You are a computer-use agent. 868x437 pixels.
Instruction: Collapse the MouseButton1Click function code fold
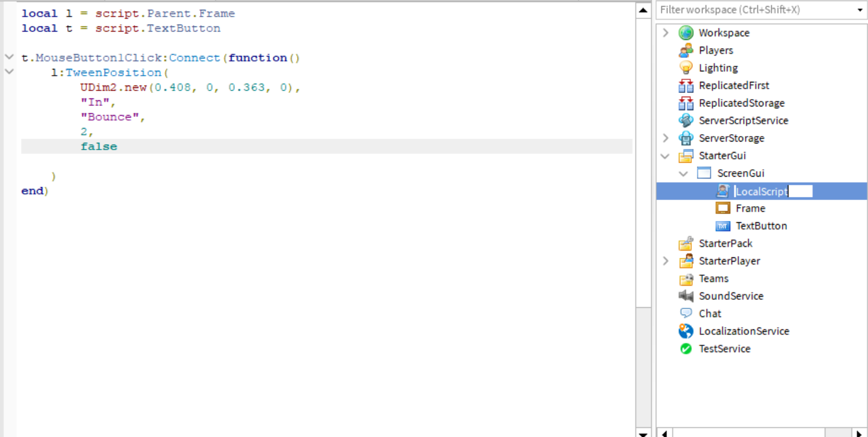tap(9, 57)
